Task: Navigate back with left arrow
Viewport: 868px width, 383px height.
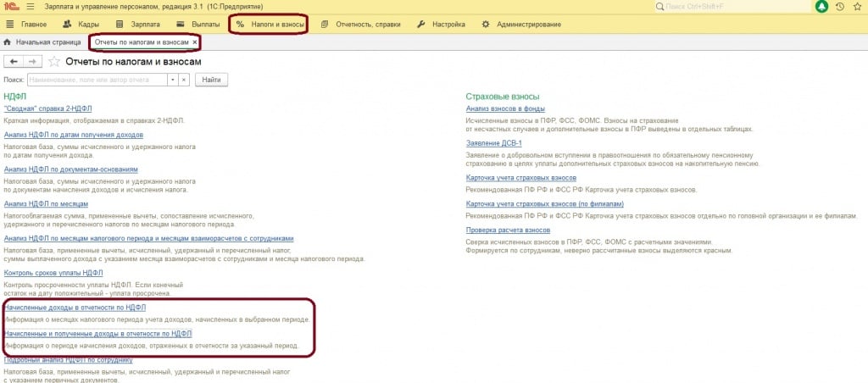Action: (x=14, y=62)
